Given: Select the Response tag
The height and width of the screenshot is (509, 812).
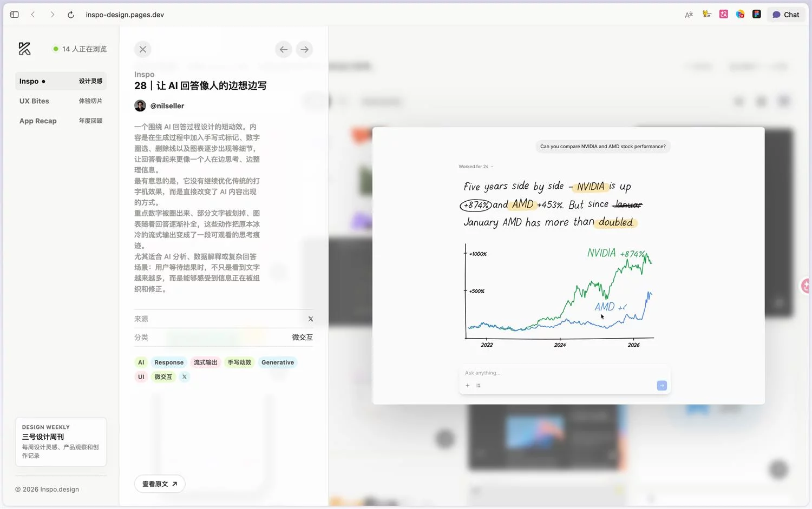Looking at the screenshot, I should click(169, 362).
